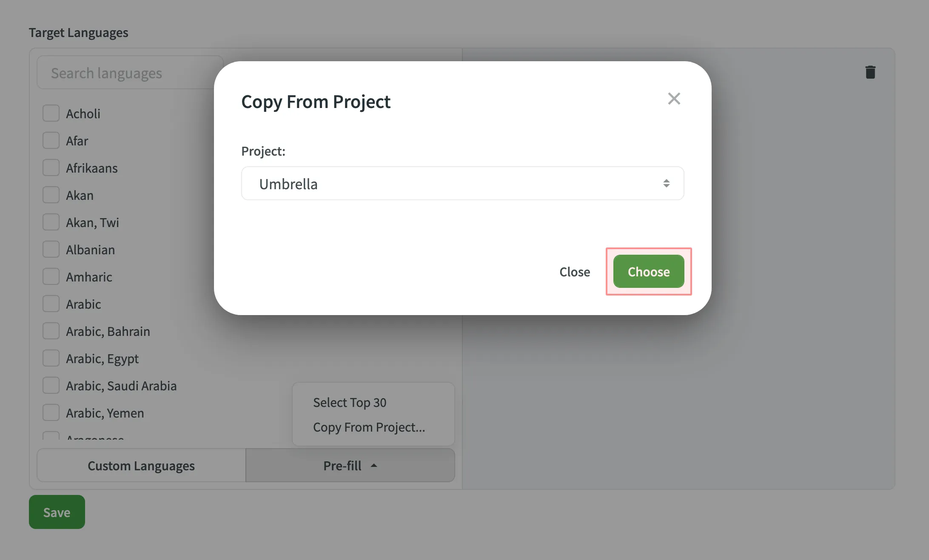Collapse the Pre-fill menu
This screenshot has height=560, width=929.
[x=350, y=465]
